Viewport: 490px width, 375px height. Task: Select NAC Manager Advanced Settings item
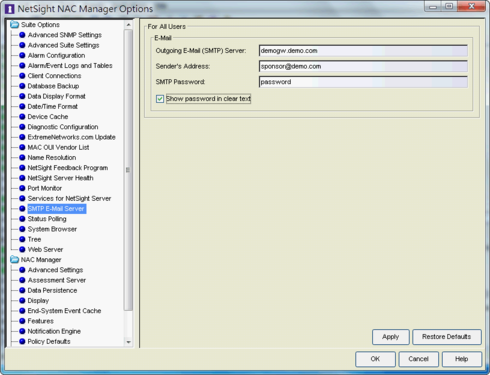pos(55,270)
